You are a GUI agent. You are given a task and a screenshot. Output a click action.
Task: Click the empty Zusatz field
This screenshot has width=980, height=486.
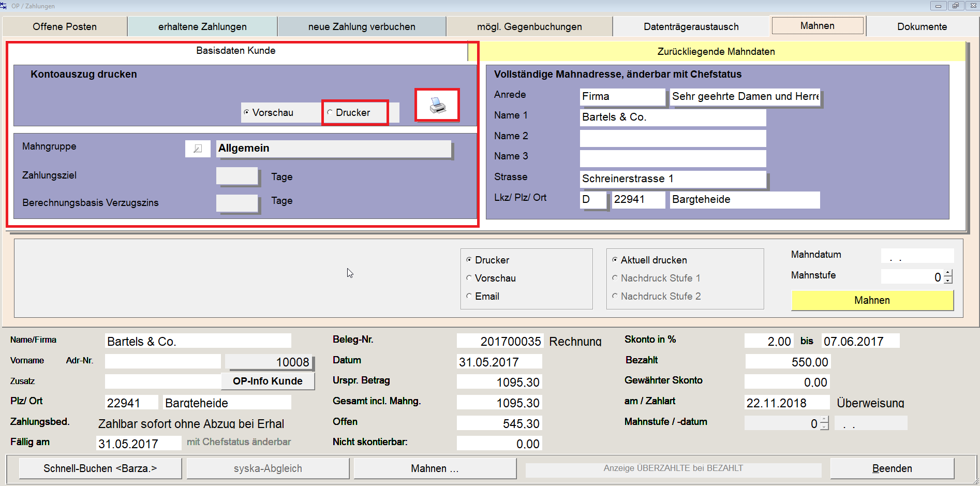click(x=163, y=381)
